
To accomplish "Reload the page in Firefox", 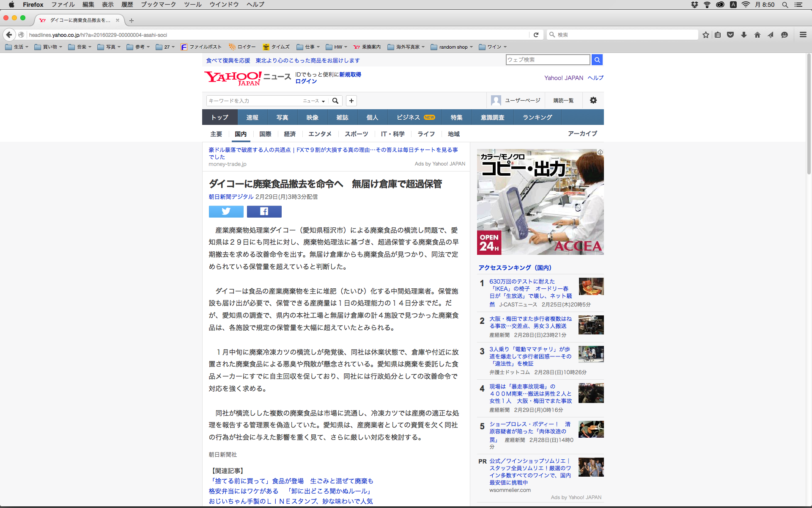I will (x=536, y=35).
